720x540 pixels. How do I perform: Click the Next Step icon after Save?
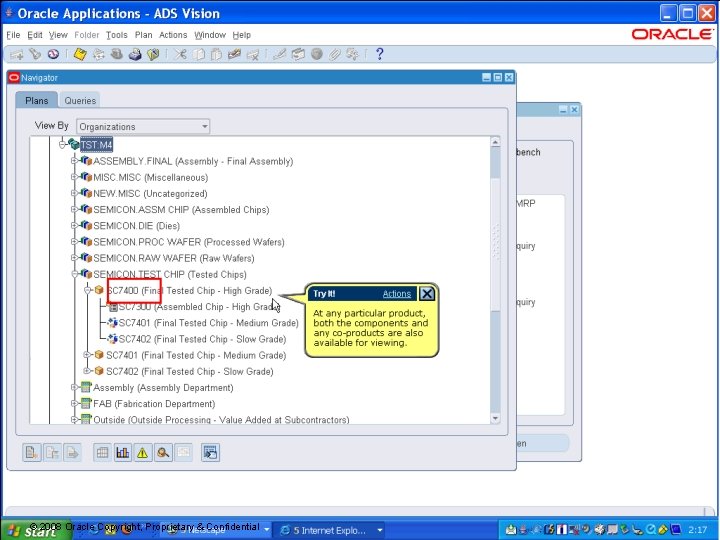tap(98, 55)
